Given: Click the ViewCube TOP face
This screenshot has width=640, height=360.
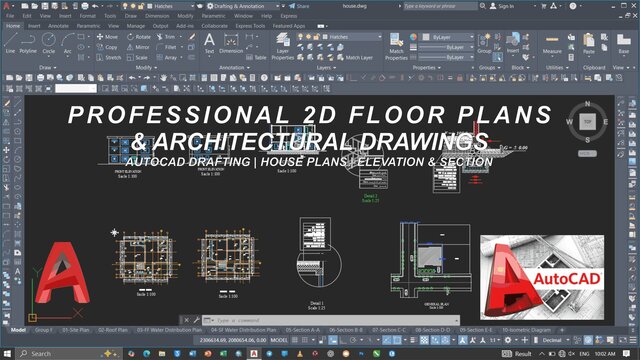Looking at the screenshot, I should (x=587, y=122).
